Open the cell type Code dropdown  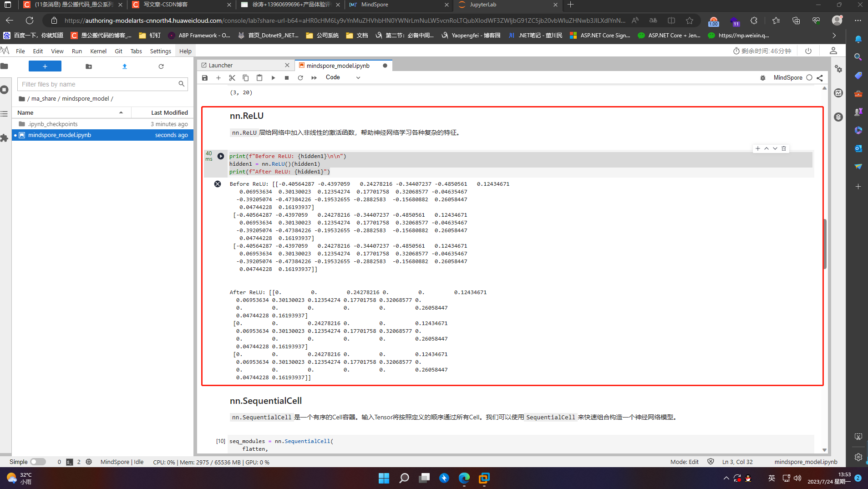343,77
